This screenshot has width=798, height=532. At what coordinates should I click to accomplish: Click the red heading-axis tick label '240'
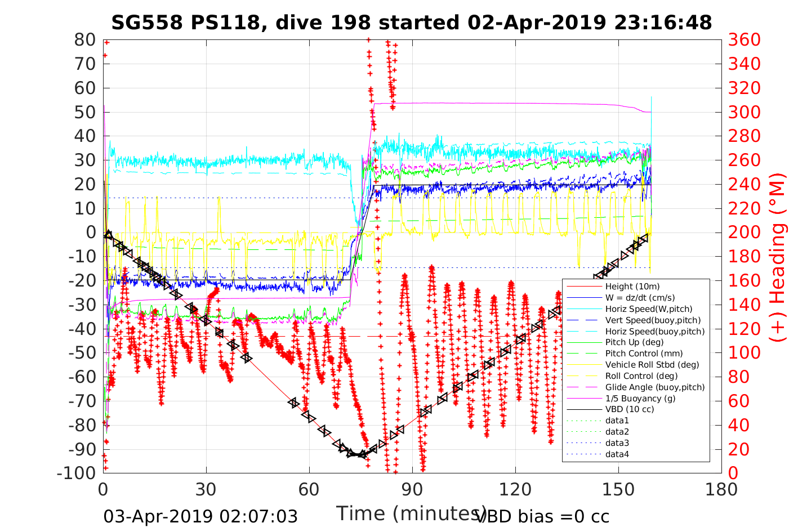[x=744, y=185]
